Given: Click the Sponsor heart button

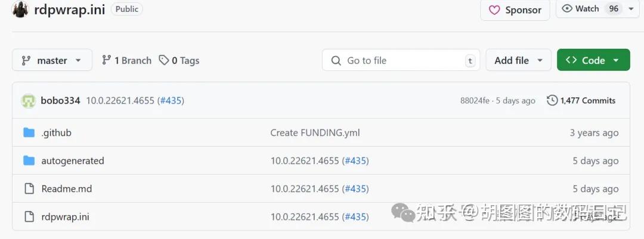Looking at the screenshot, I should (515, 10).
